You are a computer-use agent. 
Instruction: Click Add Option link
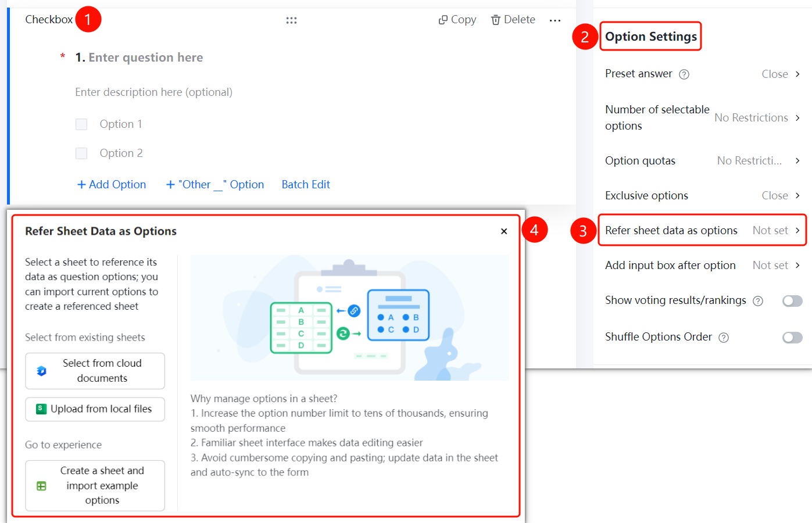112,184
